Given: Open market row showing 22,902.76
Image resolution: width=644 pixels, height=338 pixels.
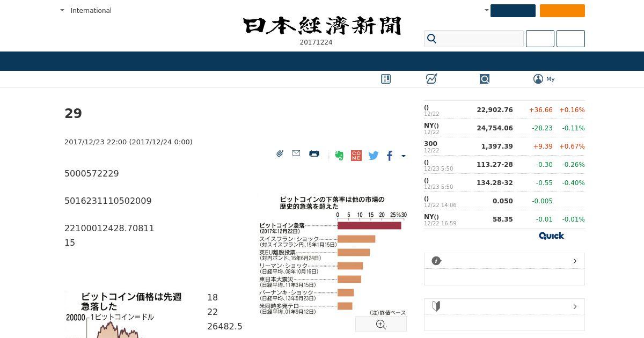Looking at the screenshot, I should point(504,110).
